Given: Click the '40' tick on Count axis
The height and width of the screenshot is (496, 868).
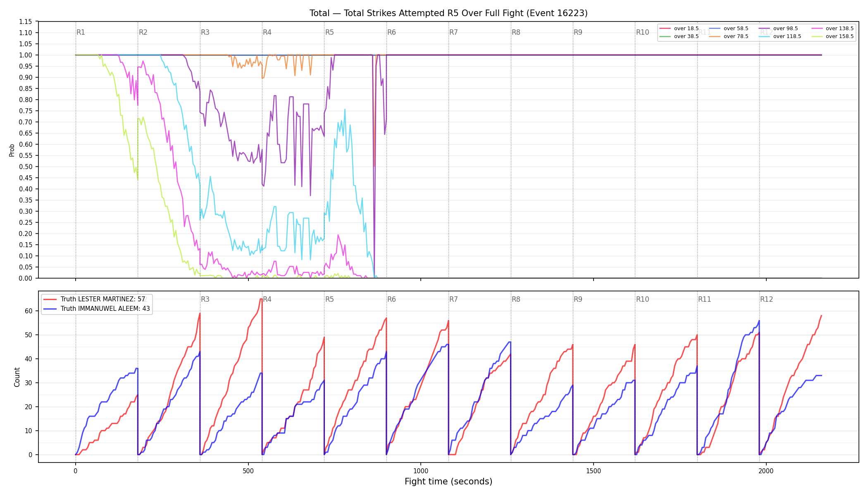Looking at the screenshot, I should 29,359.
